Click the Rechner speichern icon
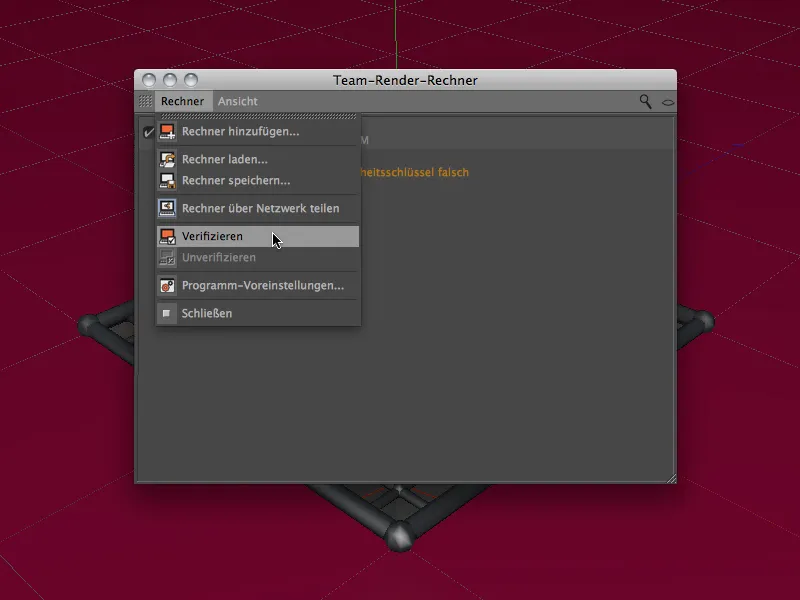The width and height of the screenshot is (800, 600). click(x=167, y=181)
